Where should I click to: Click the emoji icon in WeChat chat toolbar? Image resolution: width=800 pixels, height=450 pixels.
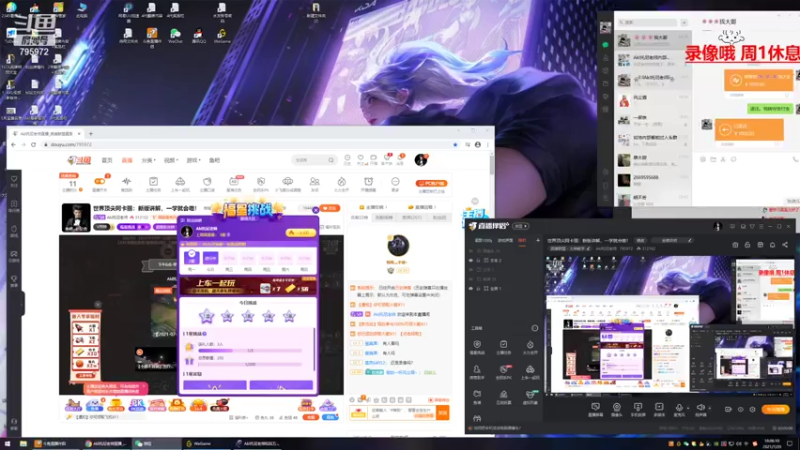tap(703, 160)
